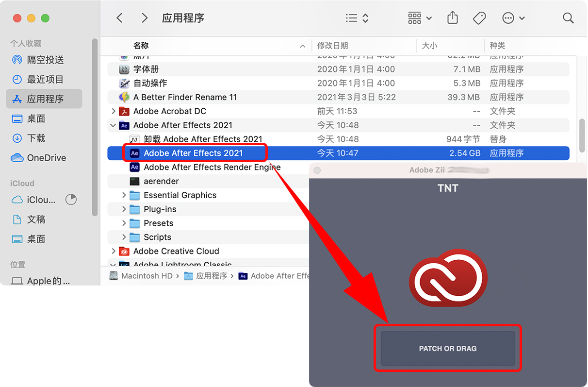This screenshot has height=387, width=588.
Task: Select the Adobe Creative Cloud folder row
Action: click(x=208, y=252)
